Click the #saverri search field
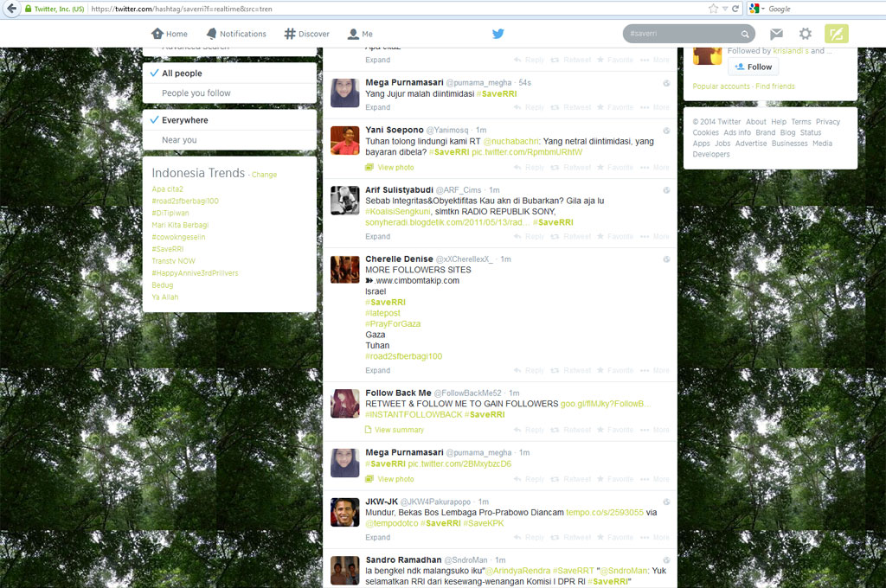 (683, 34)
